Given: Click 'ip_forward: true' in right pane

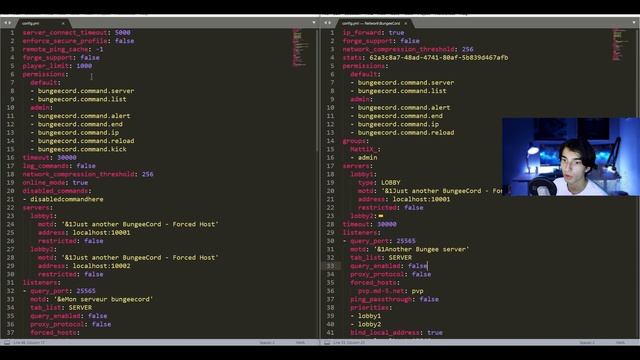Looking at the screenshot, I should (373, 33).
